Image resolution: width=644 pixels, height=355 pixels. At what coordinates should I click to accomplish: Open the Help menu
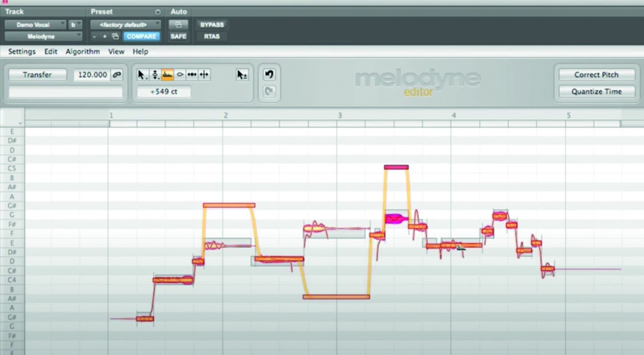(140, 52)
